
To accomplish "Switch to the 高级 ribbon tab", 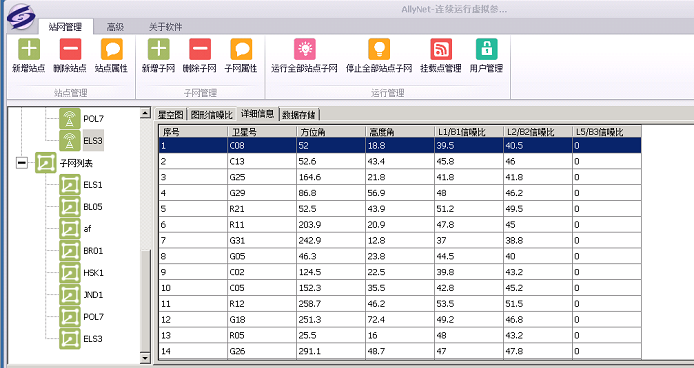I will (x=115, y=27).
